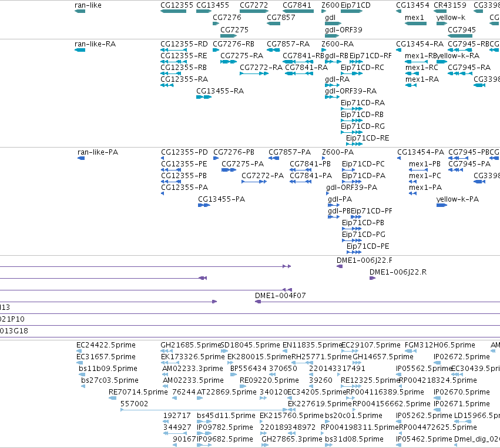This screenshot has width=500, height=448.
Task: Open protein Eip71CD-PC label
Action: pyautogui.click(x=364, y=164)
